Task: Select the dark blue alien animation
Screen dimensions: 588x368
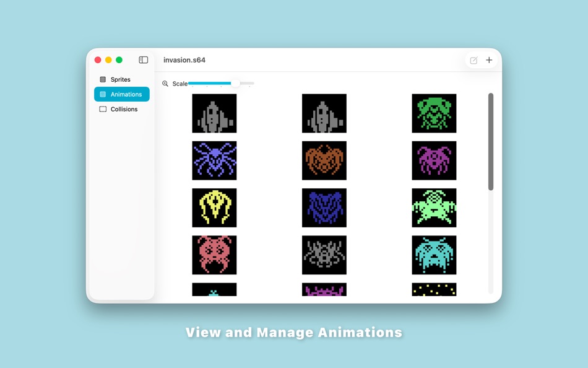Action: click(x=324, y=208)
